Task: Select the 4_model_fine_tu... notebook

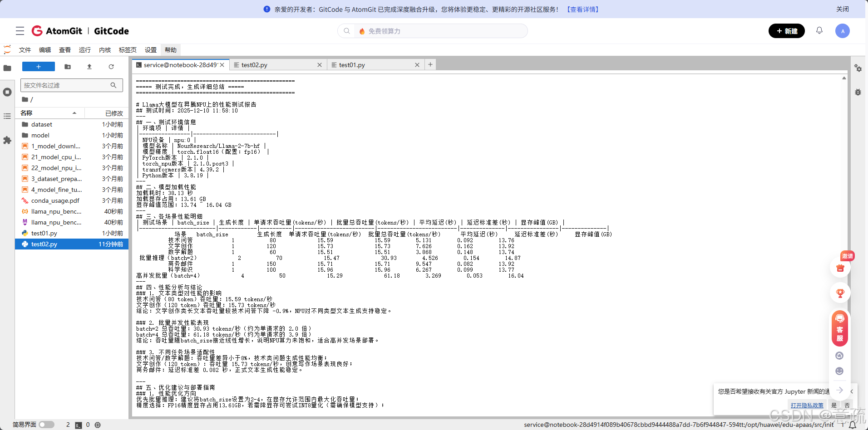Action: click(x=72, y=190)
